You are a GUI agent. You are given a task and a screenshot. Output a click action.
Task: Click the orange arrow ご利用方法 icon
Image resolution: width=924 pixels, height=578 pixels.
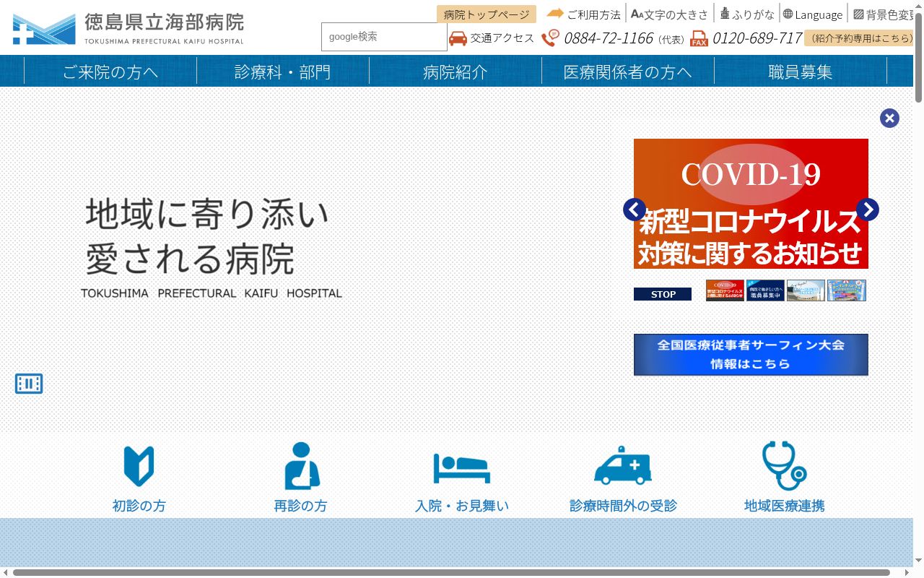[555, 13]
